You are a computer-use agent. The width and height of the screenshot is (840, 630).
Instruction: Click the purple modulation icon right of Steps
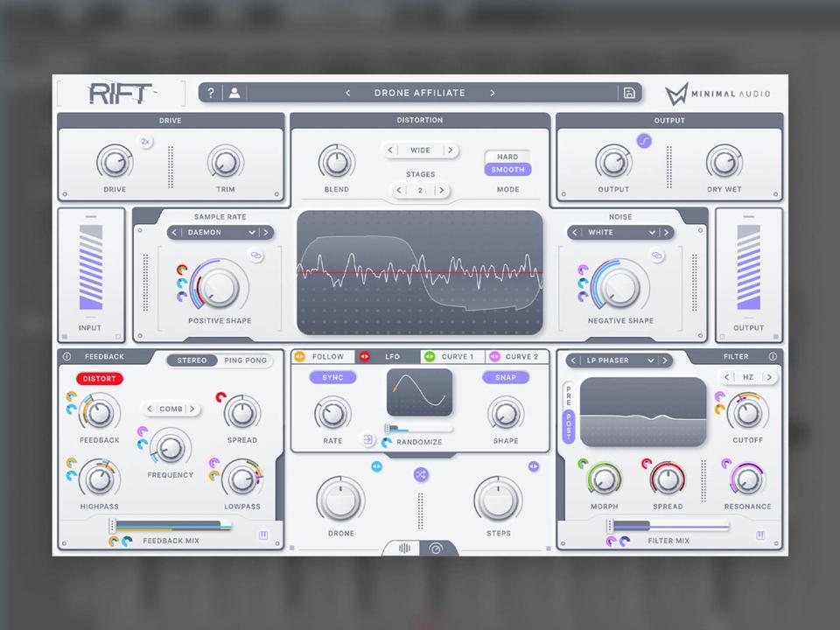534,466
